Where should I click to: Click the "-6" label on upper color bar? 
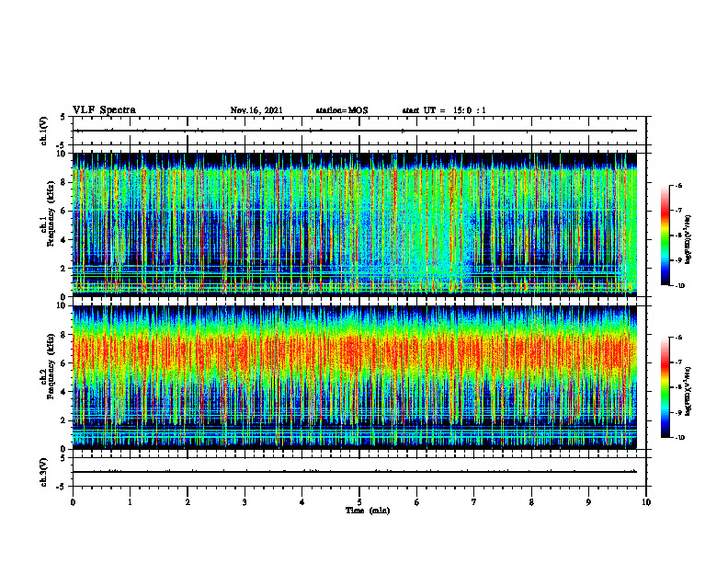click(x=678, y=186)
